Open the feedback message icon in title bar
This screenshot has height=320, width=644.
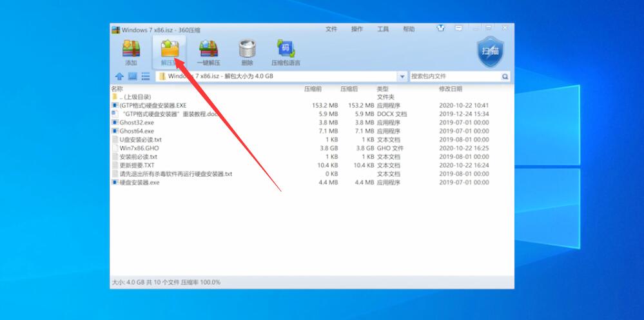tap(458, 28)
